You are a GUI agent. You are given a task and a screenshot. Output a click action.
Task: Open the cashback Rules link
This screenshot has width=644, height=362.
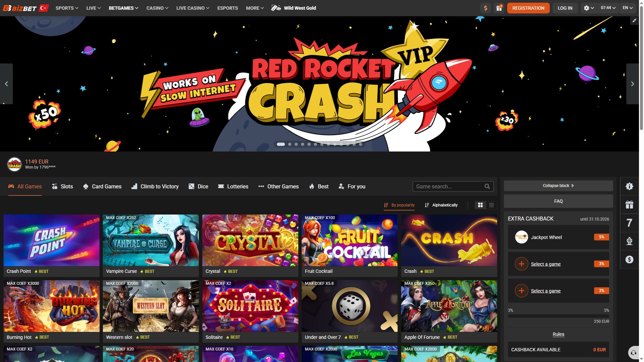tap(558, 334)
